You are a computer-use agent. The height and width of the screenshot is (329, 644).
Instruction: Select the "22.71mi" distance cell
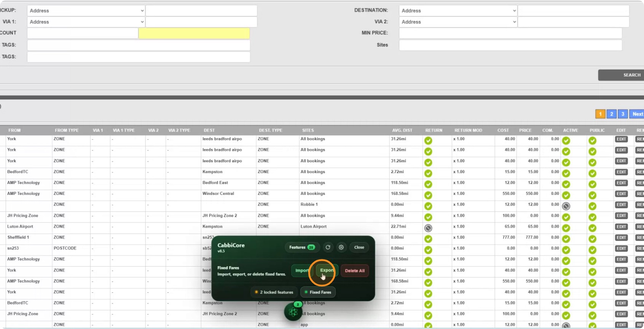398,227
